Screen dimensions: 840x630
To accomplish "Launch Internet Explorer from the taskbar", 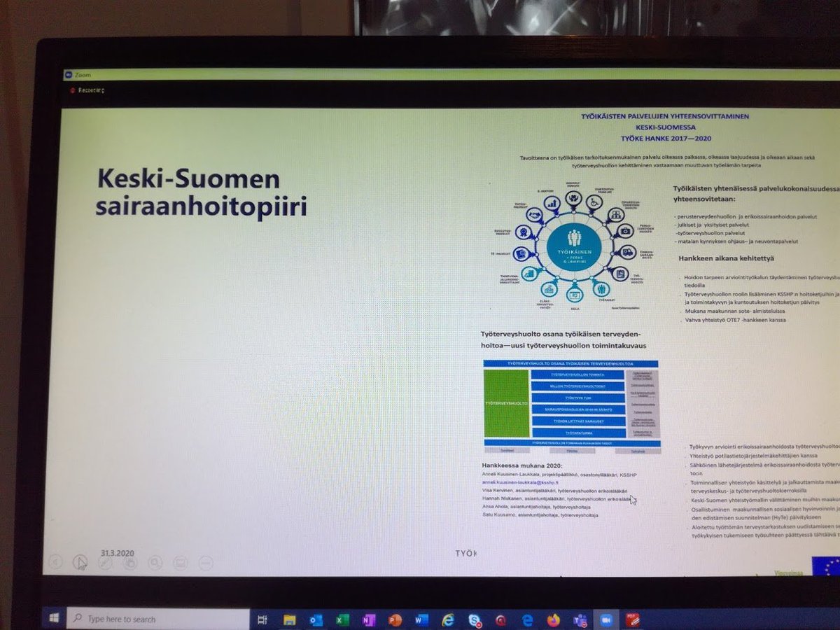I will point(448,619).
